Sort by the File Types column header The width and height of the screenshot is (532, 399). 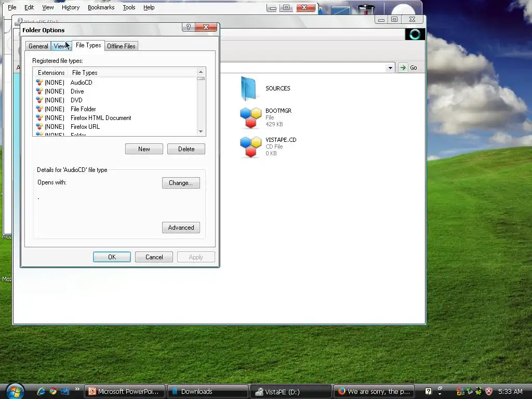point(132,73)
